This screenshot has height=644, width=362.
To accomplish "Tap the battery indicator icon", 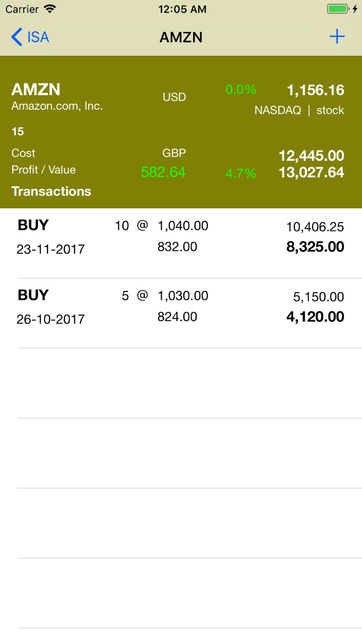I will (x=338, y=9).
